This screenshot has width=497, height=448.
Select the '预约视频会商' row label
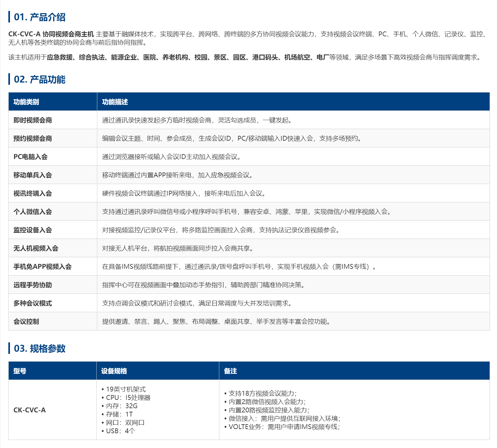[x=32, y=138]
